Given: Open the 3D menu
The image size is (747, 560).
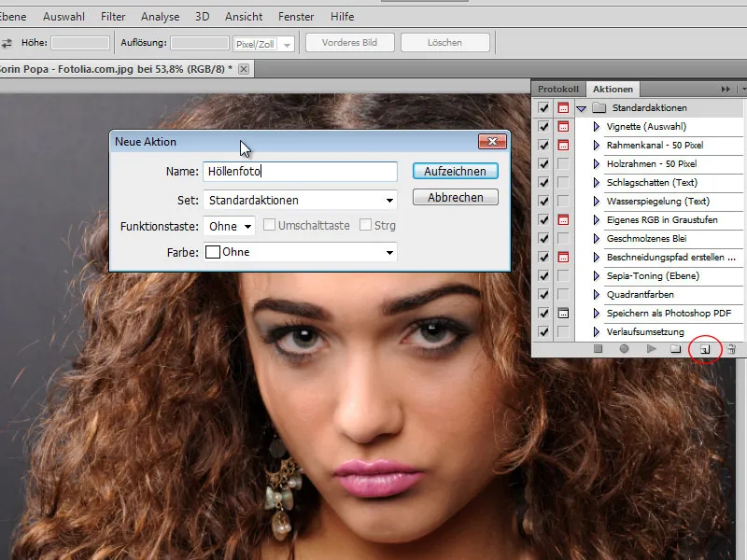Looking at the screenshot, I should 202,17.
